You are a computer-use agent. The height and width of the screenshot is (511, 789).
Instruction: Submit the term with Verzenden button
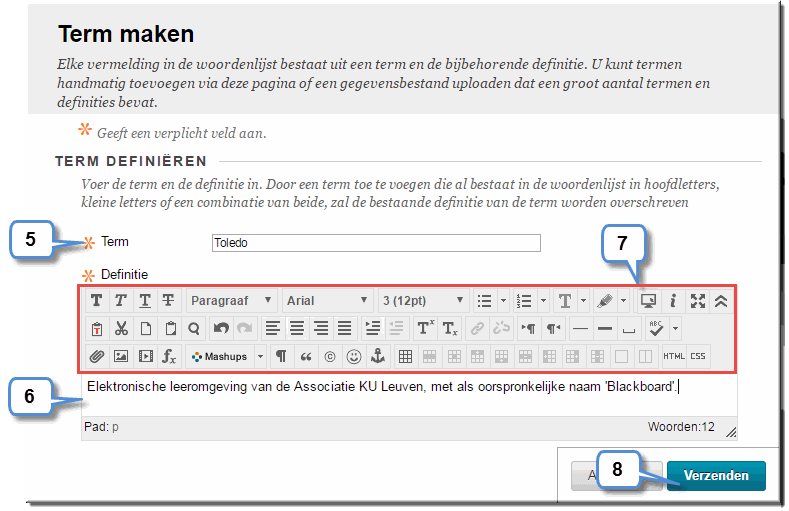[716, 476]
